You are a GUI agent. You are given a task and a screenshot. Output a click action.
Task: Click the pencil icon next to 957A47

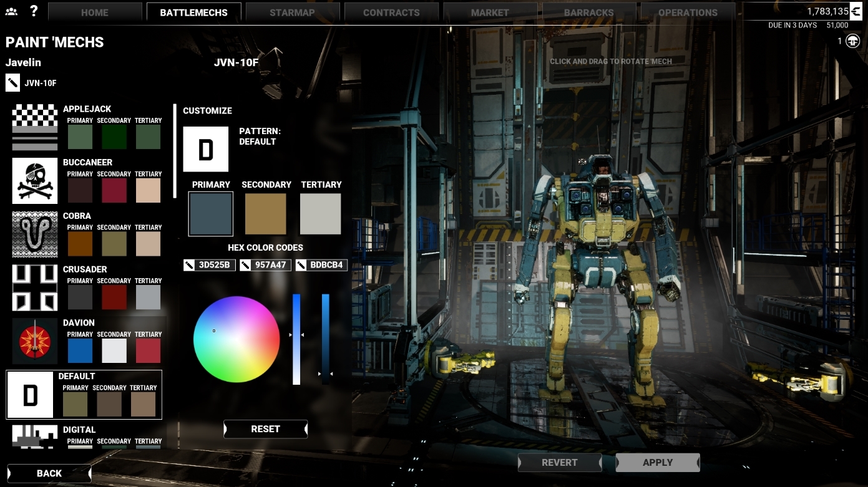[245, 265]
